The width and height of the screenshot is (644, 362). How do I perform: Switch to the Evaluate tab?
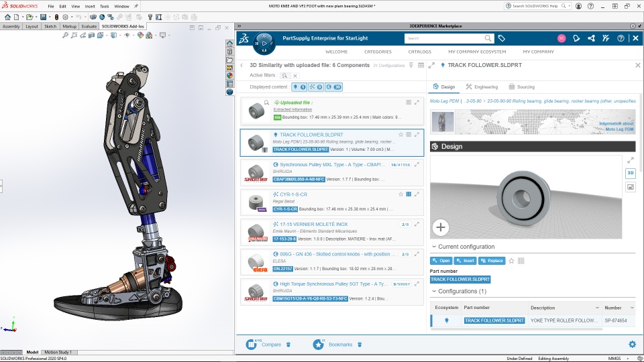point(89,26)
